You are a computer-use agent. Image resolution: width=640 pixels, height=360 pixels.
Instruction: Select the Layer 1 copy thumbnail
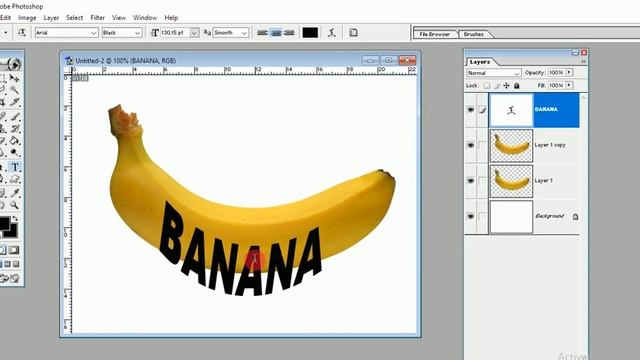[x=511, y=146]
